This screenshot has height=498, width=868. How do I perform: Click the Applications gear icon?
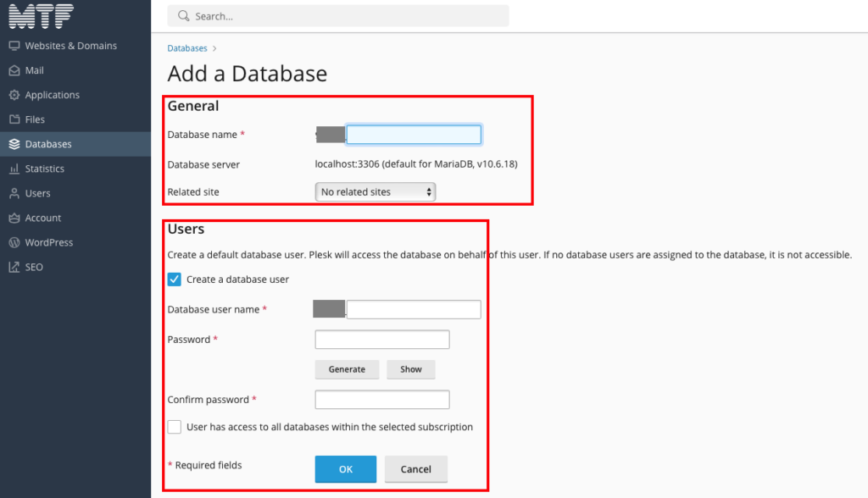(x=14, y=95)
